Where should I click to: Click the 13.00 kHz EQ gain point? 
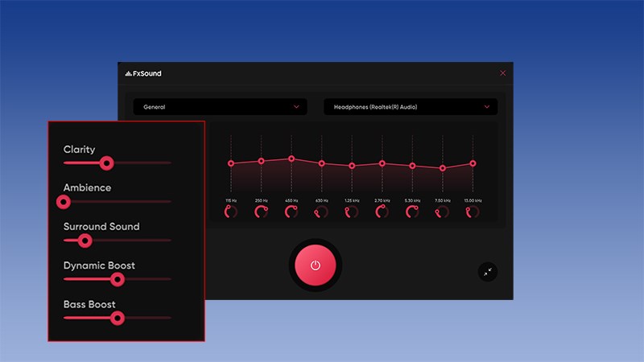(473, 163)
